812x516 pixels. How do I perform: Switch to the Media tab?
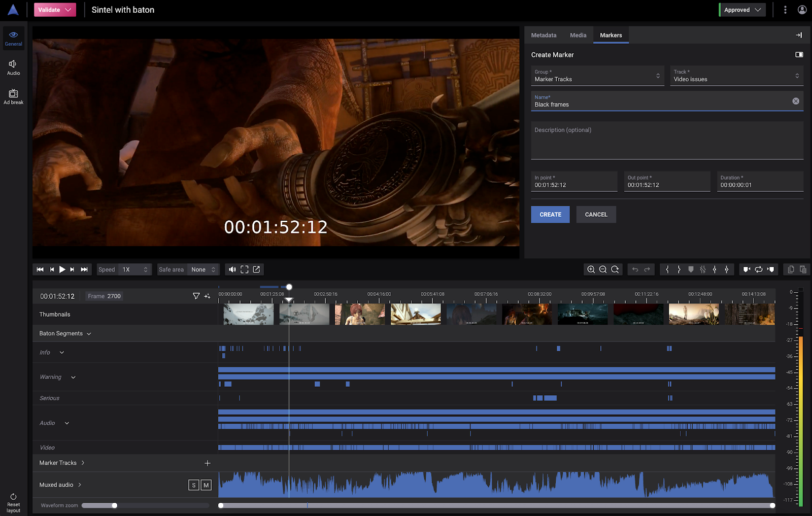tap(578, 35)
